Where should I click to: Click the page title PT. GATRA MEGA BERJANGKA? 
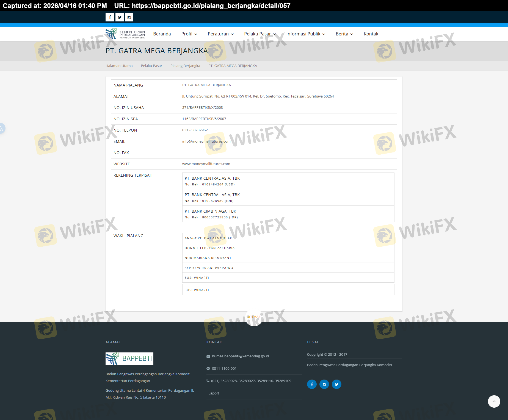coord(157,51)
